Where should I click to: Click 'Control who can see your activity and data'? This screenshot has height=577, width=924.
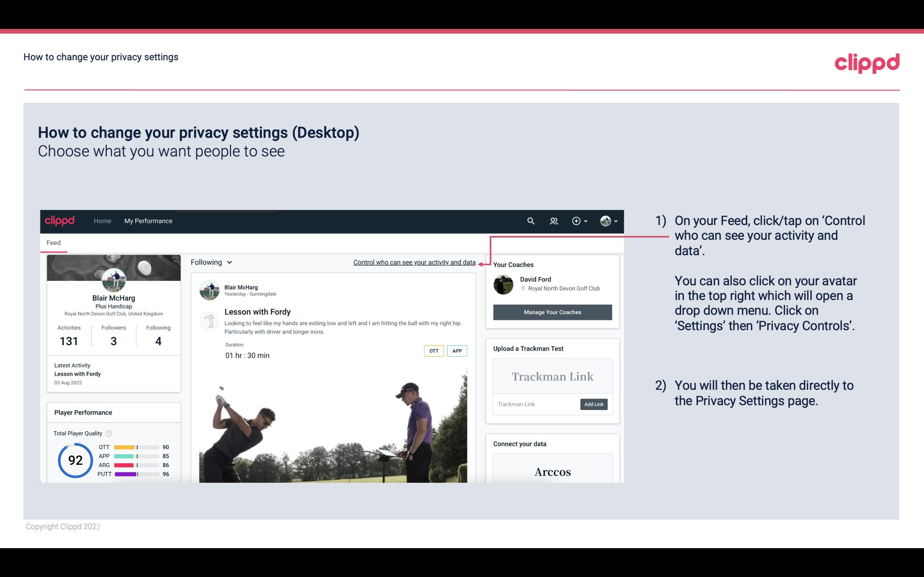tap(414, 262)
